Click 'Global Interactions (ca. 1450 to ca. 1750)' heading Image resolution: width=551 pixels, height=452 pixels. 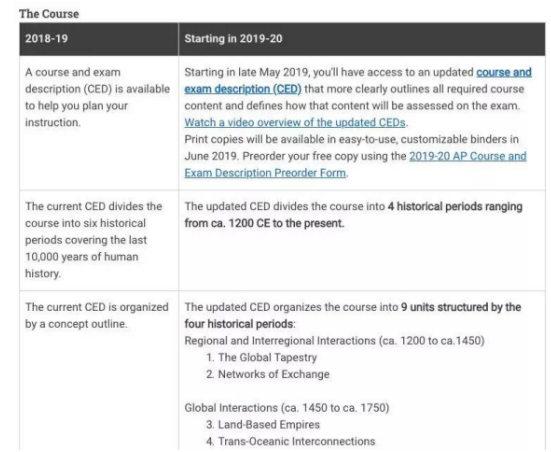(x=287, y=408)
